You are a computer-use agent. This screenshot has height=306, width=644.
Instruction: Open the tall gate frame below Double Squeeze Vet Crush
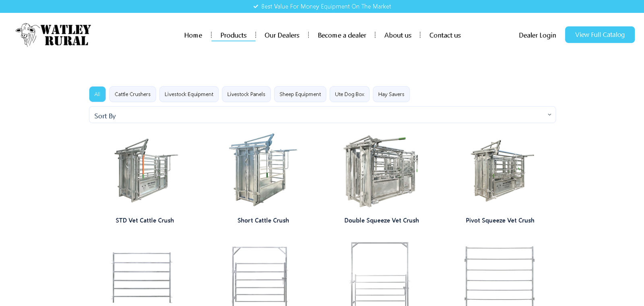click(380, 274)
